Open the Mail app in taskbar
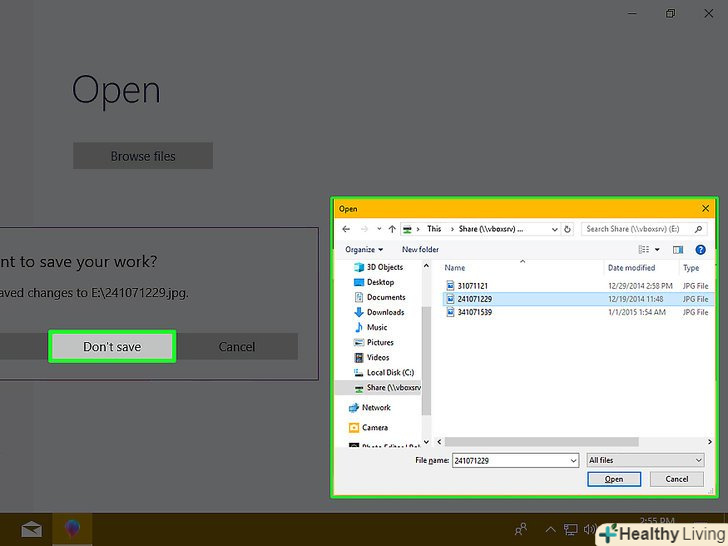Image resolution: width=728 pixels, height=546 pixels. click(x=31, y=529)
